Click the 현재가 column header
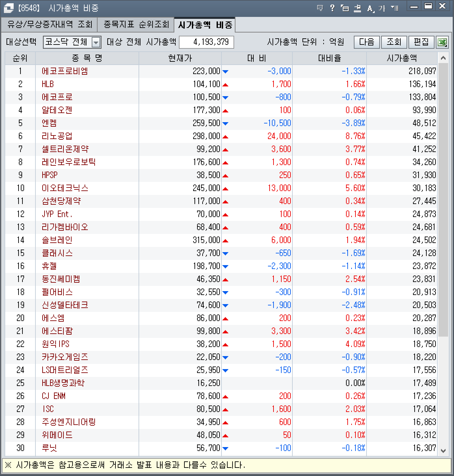This screenshot has height=476, width=454. point(180,58)
